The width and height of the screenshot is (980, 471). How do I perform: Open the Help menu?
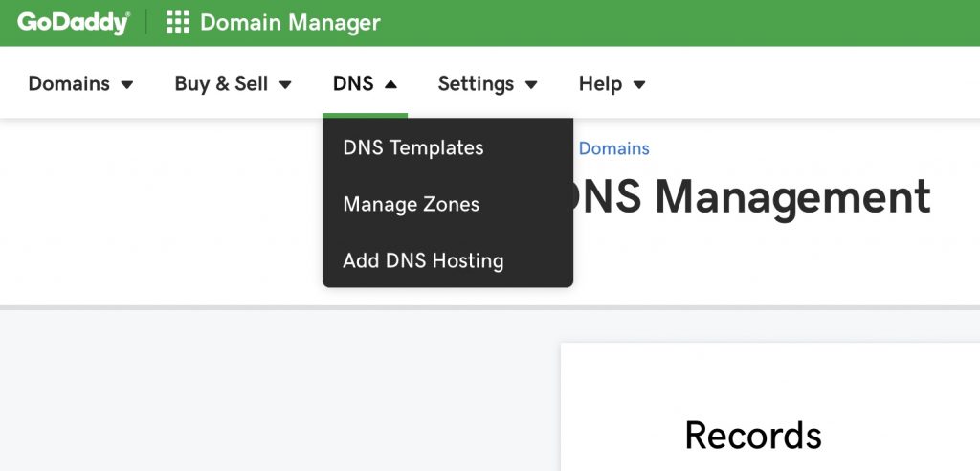[x=612, y=84]
